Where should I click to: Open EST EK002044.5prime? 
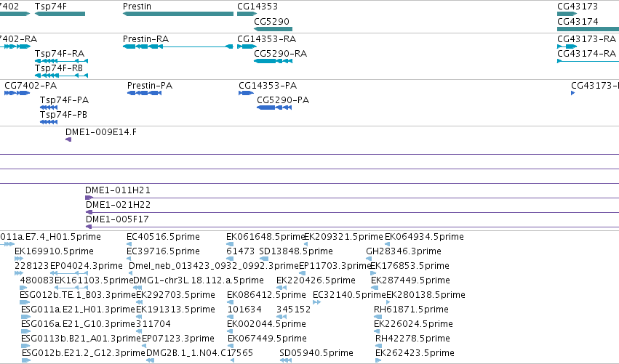[x=266, y=324]
